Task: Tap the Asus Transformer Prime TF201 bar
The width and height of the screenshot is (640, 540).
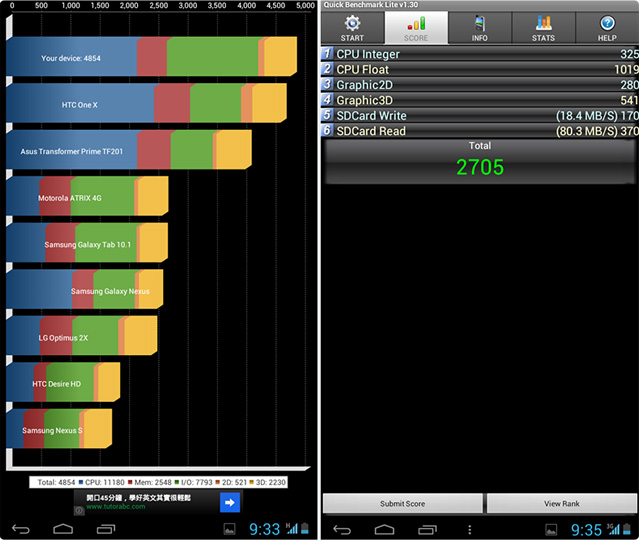Action: point(129,149)
